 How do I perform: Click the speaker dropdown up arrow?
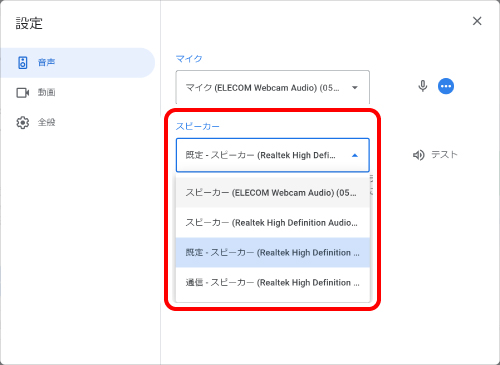[x=355, y=155]
